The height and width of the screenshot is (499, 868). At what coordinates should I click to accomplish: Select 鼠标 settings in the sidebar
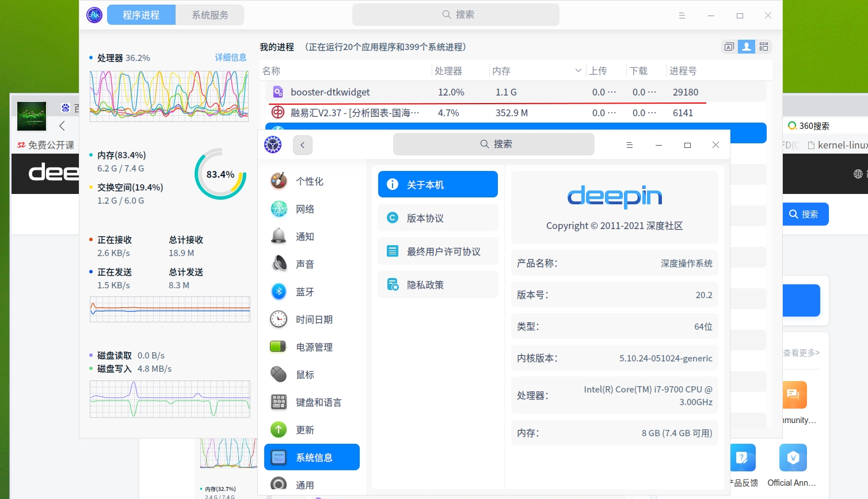[305, 374]
